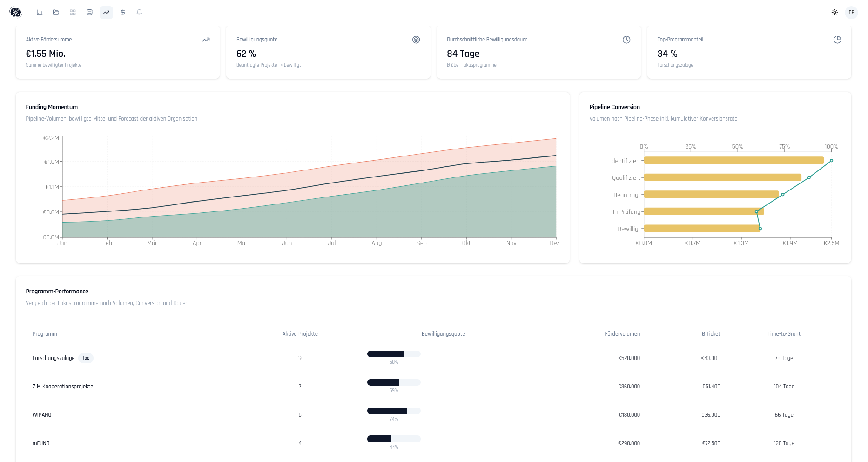The height and width of the screenshot is (462, 868).
Task: Toggle the light/dark theme sun icon
Action: point(834,13)
